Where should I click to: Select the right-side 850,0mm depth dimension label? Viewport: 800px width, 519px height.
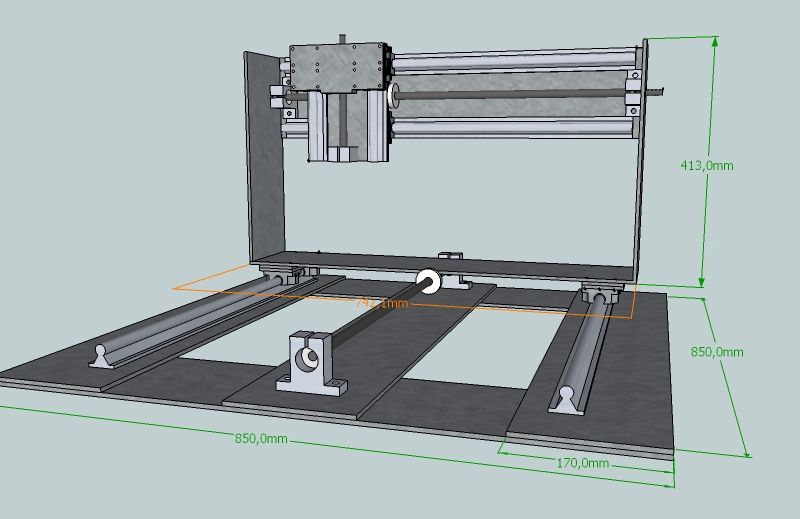[719, 352]
